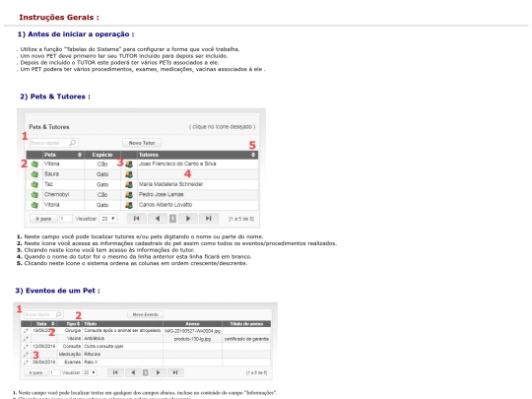Go to last page in the events pager
This screenshot has width=532, height=399.
175,372
